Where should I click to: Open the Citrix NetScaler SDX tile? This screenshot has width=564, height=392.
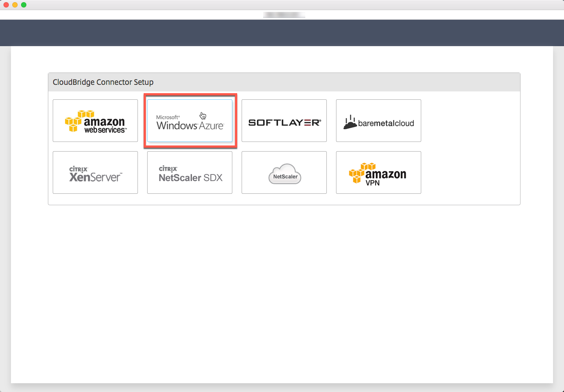(x=190, y=172)
